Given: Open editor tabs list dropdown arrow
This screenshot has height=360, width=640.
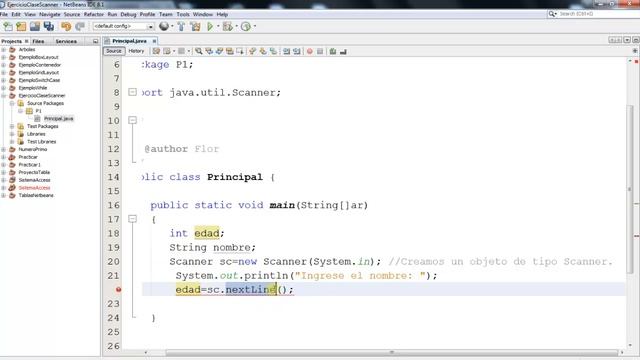Looking at the screenshot, I should [x=627, y=40].
